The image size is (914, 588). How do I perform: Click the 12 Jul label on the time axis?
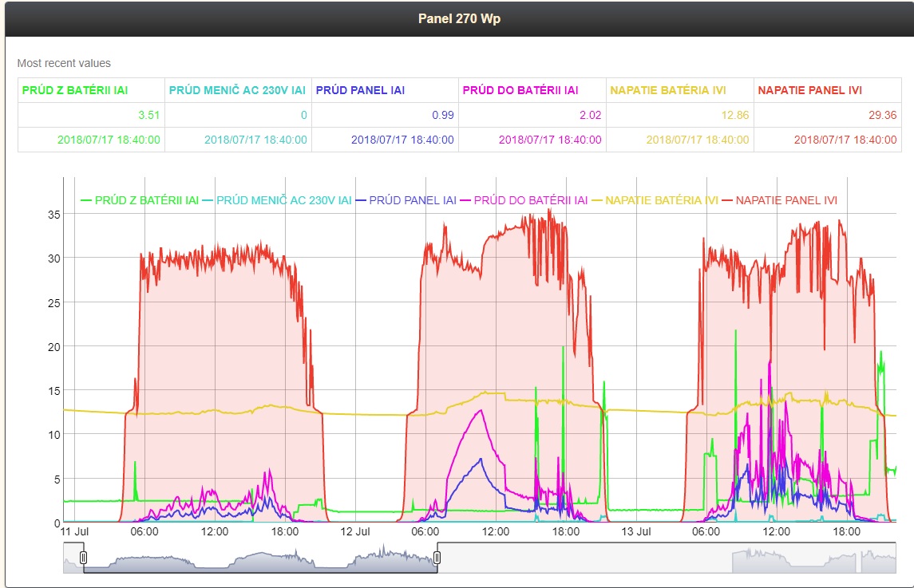355,531
